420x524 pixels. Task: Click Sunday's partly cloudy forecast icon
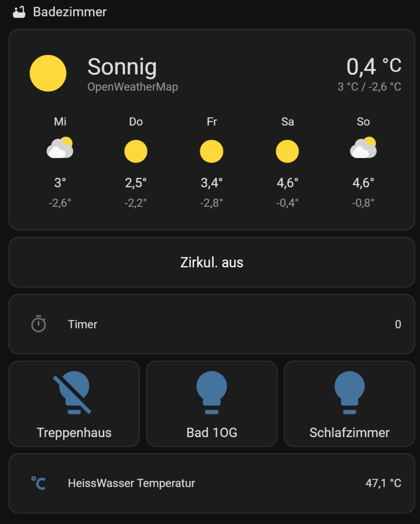(x=363, y=148)
